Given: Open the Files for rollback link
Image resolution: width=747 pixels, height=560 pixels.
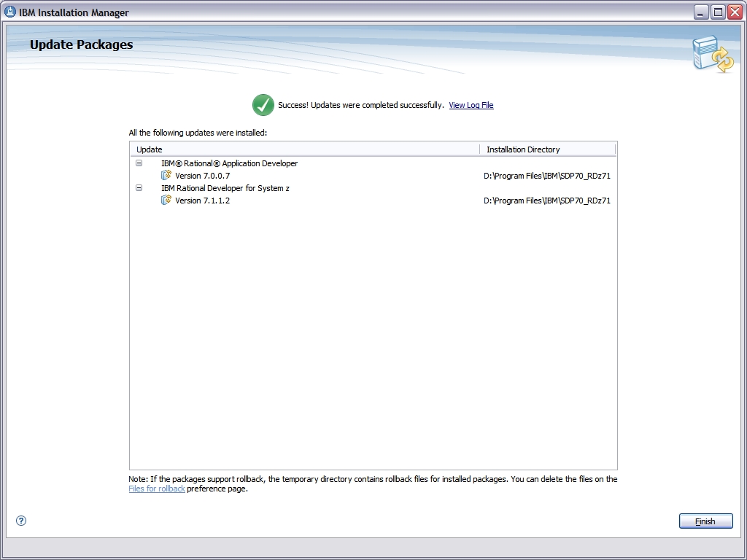Looking at the screenshot, I should point(157,489).
